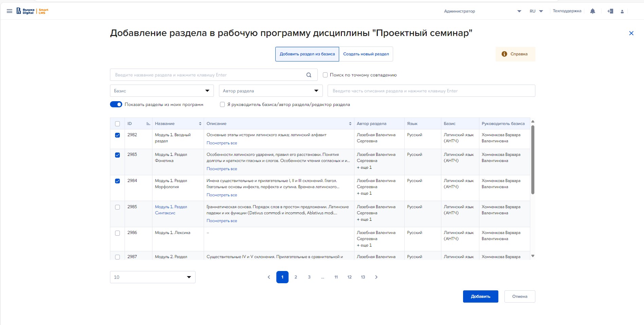Open the hamburger navigation menu
The height and width of the screenshot is (325, 644).
click(10, 11)
